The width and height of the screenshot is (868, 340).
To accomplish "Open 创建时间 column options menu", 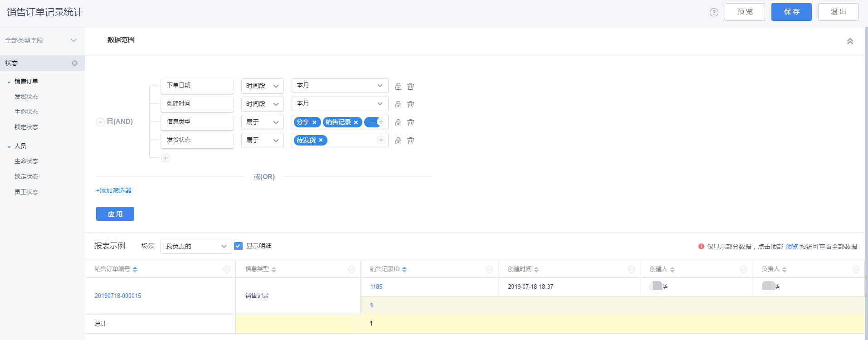I will 631,269.
